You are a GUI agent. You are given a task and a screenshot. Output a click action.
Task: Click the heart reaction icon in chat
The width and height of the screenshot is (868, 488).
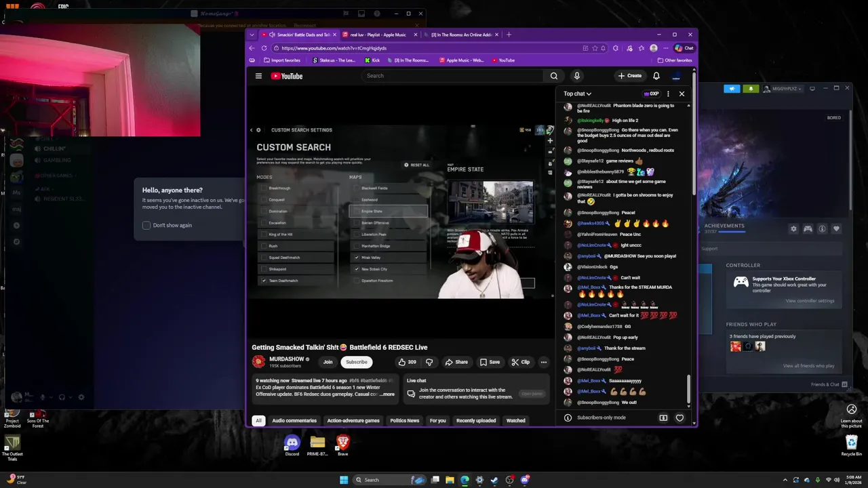(x=679, y=418)
